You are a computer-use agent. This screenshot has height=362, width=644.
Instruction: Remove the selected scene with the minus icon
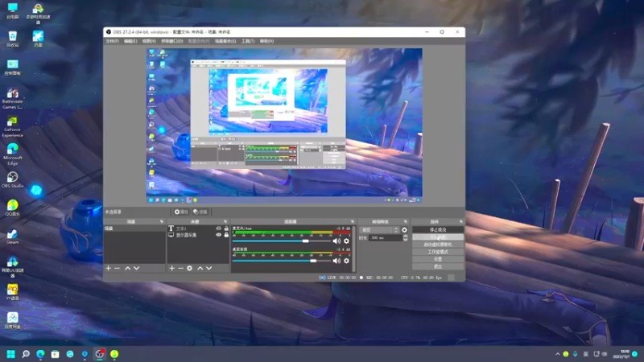(117, 268)
